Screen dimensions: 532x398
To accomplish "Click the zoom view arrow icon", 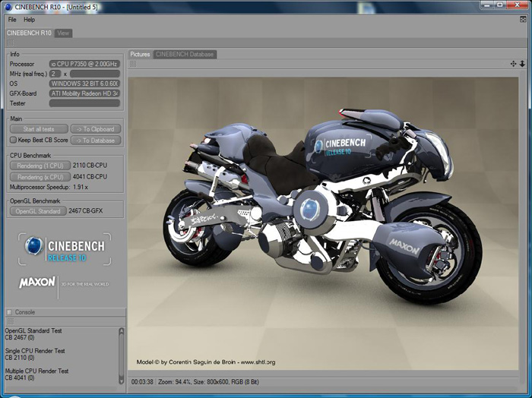I will pyautogui.click(x=522, y=64).
